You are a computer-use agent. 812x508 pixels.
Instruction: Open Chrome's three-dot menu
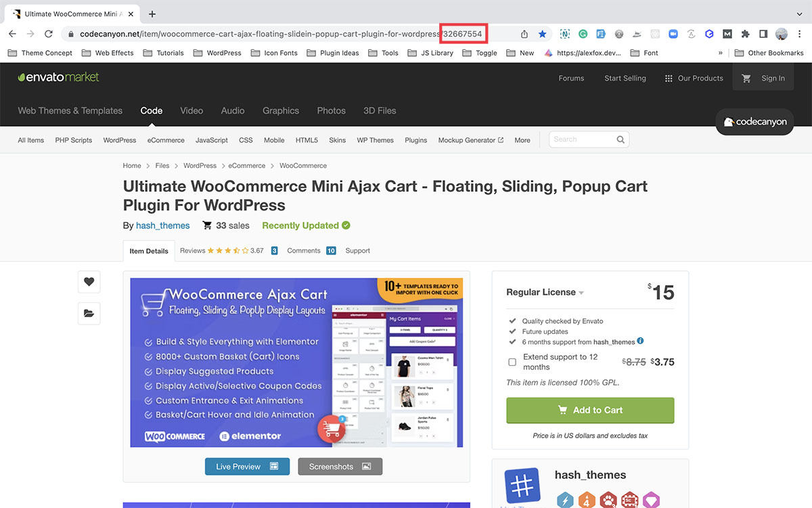[x=799, y=34]
